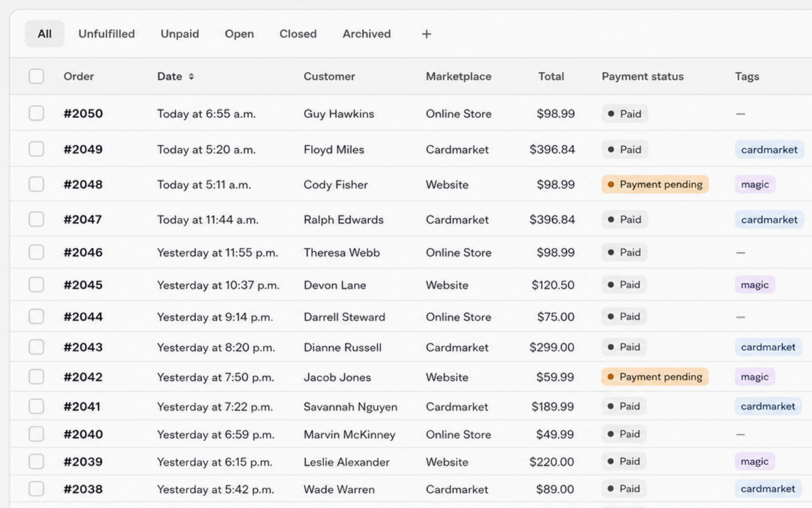Click the Customer column header
The image size is (812, 508).
point(329,76)
